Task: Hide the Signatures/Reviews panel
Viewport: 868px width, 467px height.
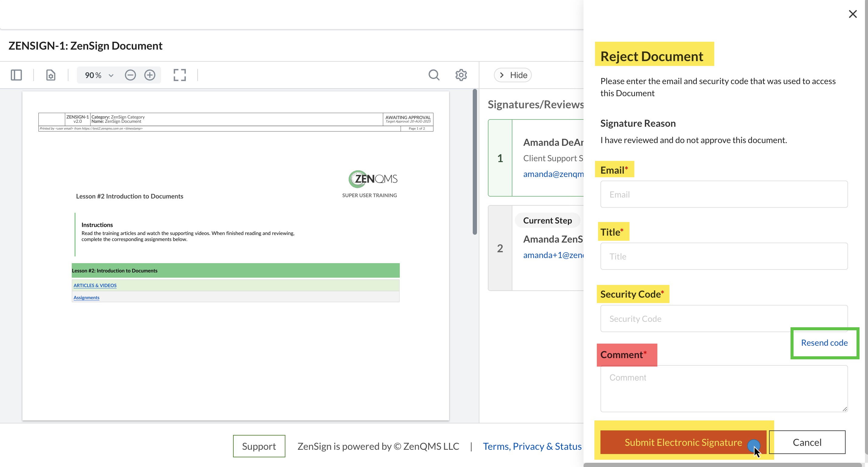Action: tap(513, 75)
